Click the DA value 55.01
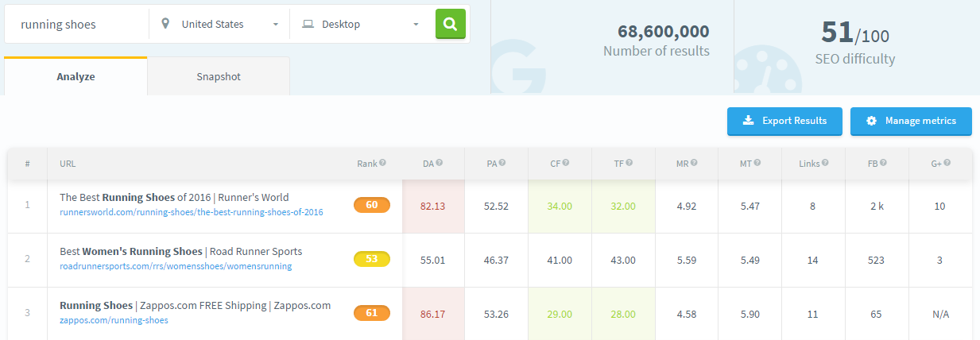 (433, 260)
